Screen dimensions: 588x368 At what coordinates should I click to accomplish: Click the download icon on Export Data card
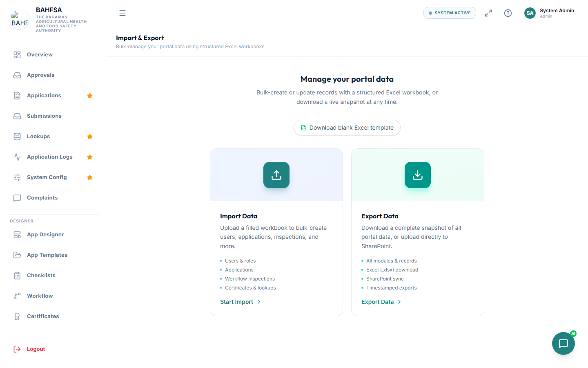[x=418, y=175]
